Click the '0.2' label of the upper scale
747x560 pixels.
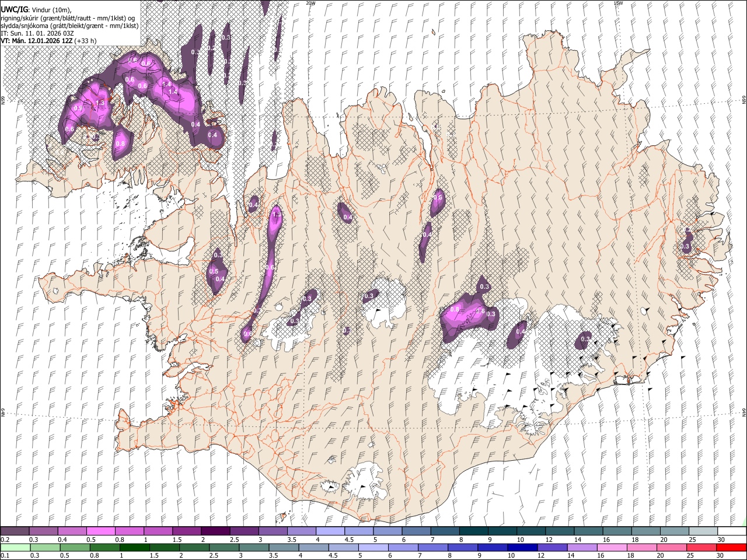coord(5,540)
